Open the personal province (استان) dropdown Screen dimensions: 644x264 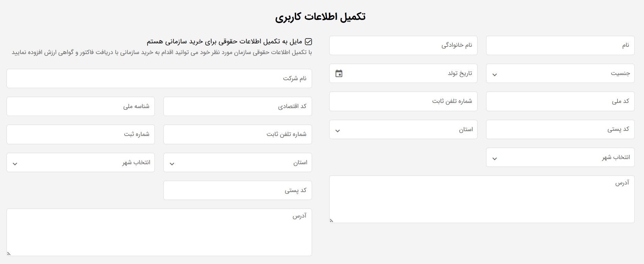coord(403,130)
